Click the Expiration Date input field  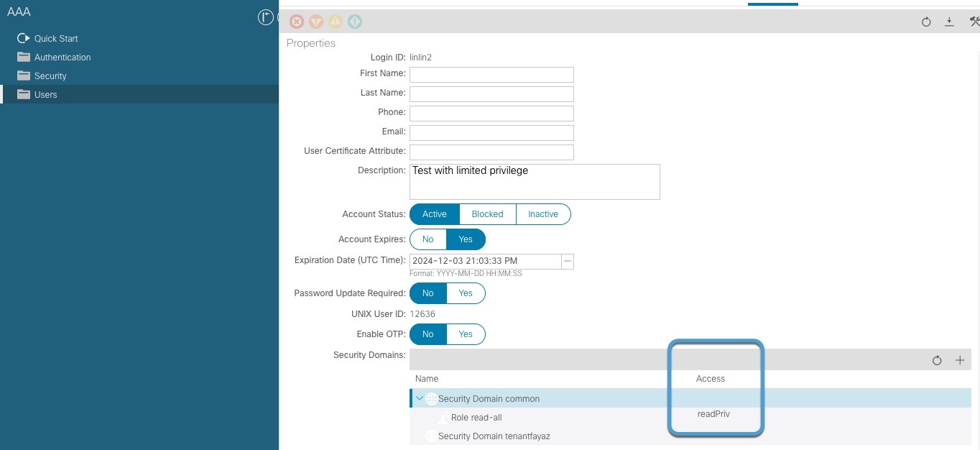point(486,262)
